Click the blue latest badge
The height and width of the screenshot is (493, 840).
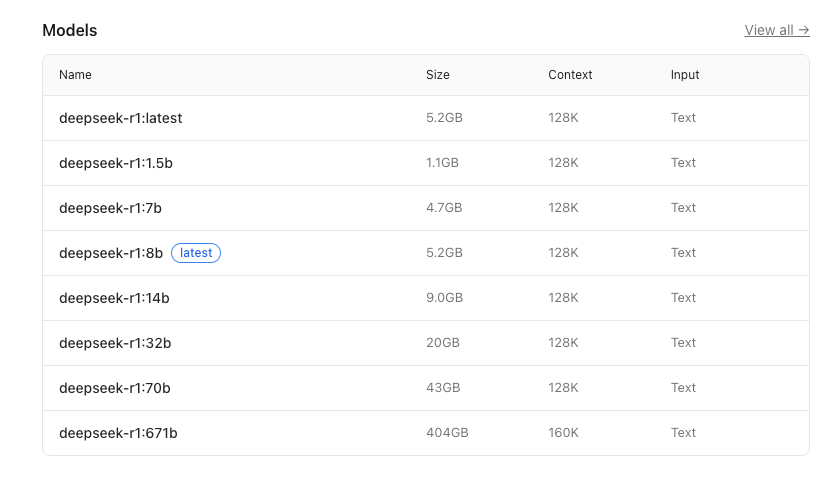196,253
